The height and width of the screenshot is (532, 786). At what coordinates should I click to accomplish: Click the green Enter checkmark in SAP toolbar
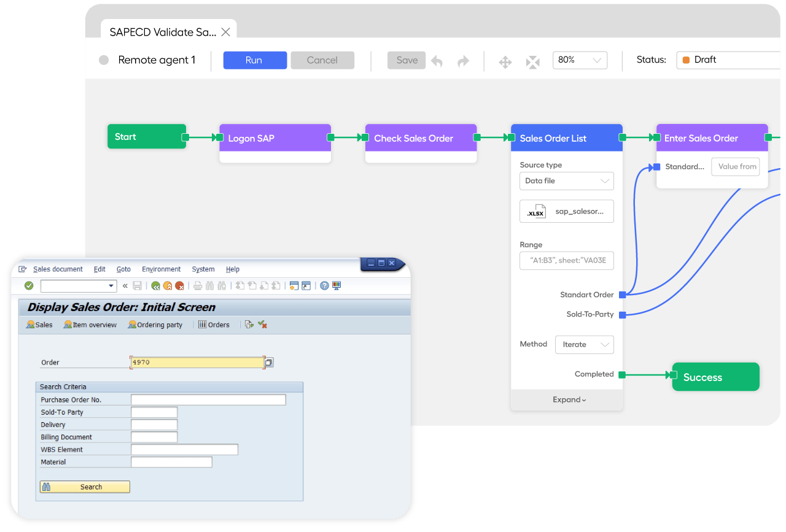pos(29,286)
